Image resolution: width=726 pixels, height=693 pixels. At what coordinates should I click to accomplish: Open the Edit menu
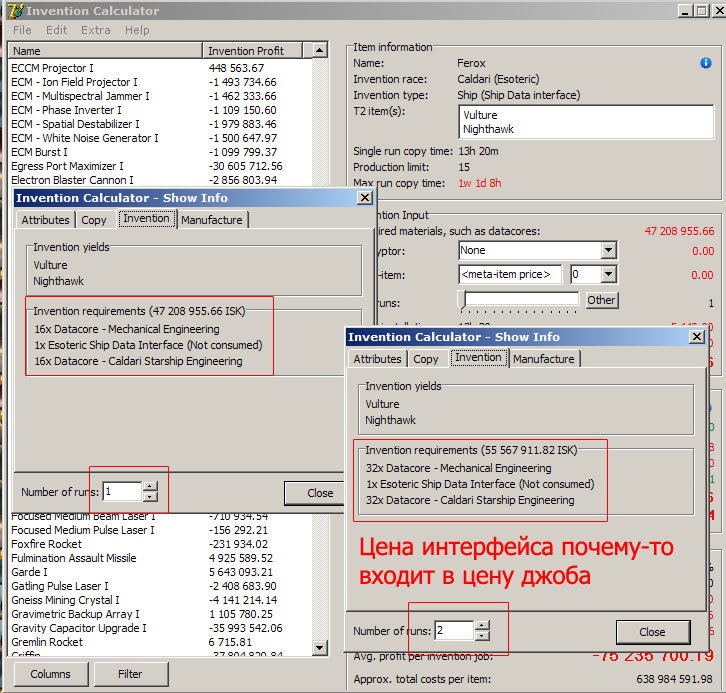tap(56, 30)
